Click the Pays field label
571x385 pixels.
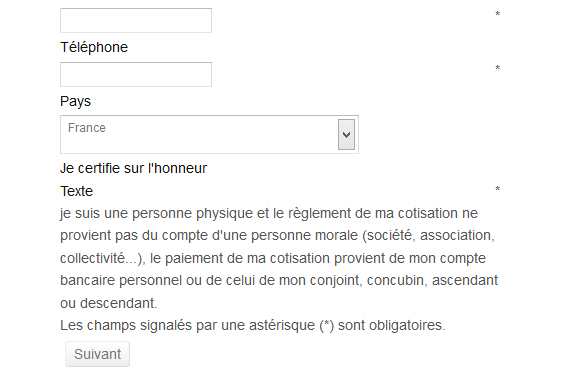(75, 101)
